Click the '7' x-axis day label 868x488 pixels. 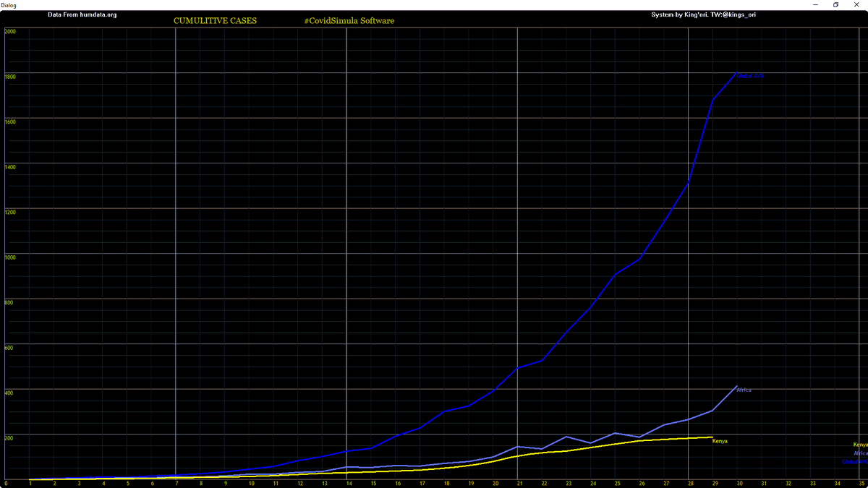tap(177, 483)
